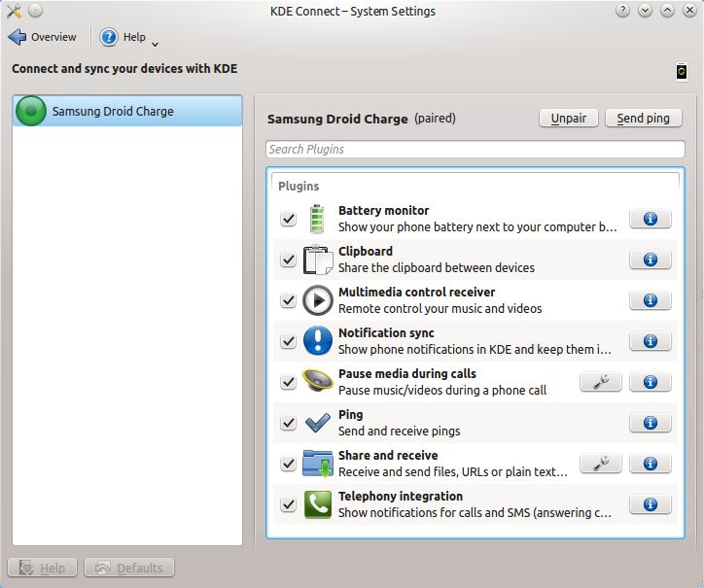Open info for Pause media during calls
Screen dimensions: 704x588
tap(651, 382)
